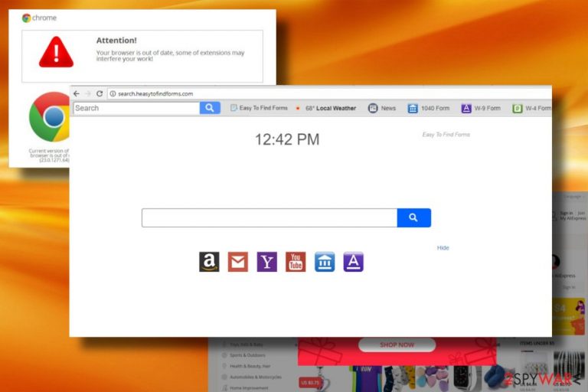588x392 pixels.
Task: Open the purple letter A shortcut tile
Action: (354, 262)
